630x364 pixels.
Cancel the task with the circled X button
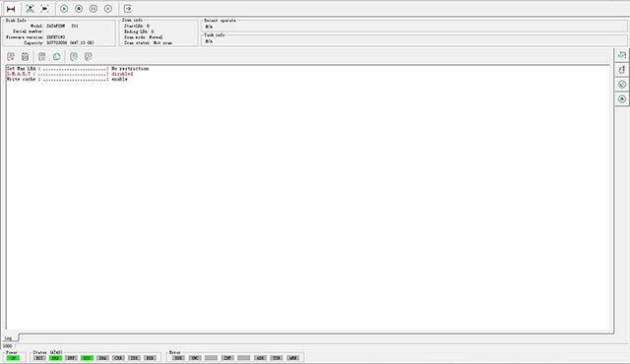(108, 9)
